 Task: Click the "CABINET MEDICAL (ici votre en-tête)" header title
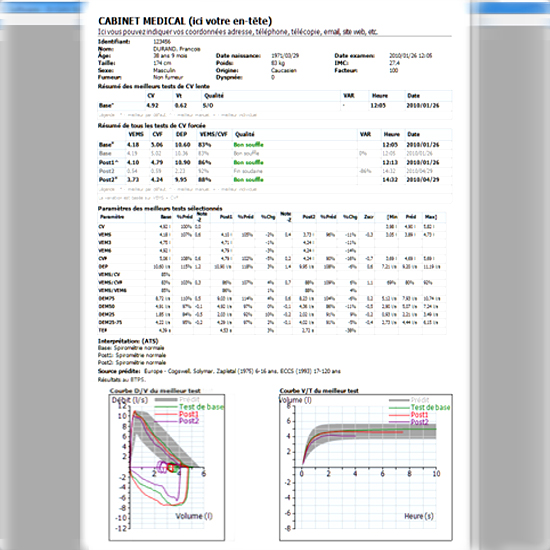click(x=185, y=21)
